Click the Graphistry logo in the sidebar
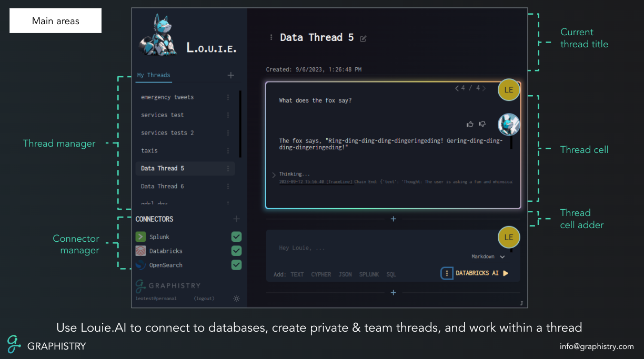The image size is (644, 359). 168,285
